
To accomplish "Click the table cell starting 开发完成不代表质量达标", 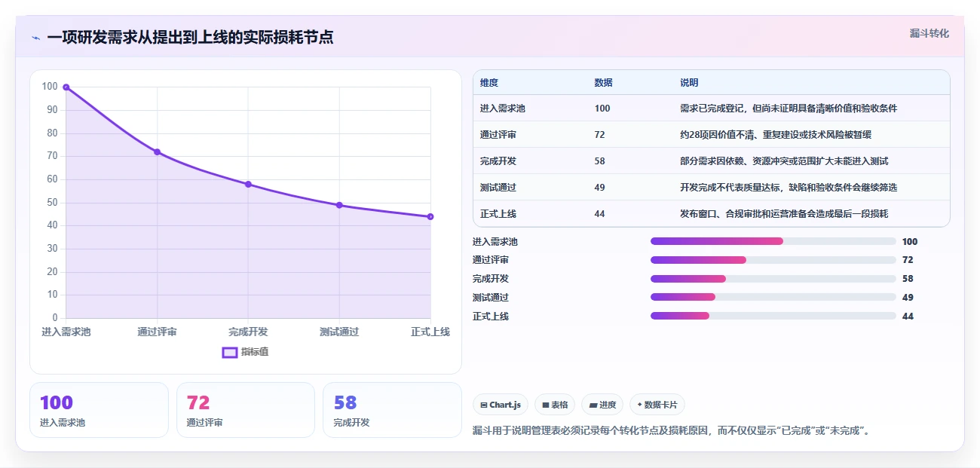I will pos(789,188).
